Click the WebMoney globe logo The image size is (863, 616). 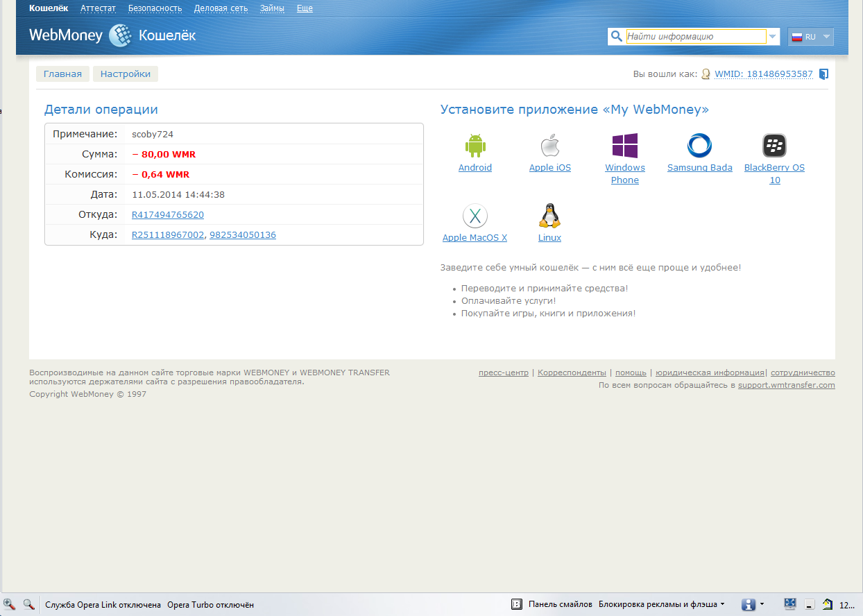(x=120, y=35)
